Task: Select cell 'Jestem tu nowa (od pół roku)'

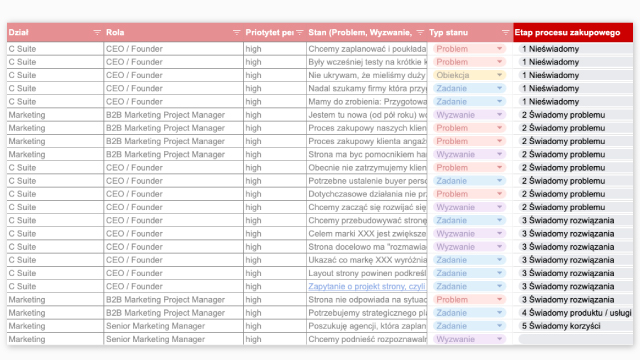Action: [367, 115]
